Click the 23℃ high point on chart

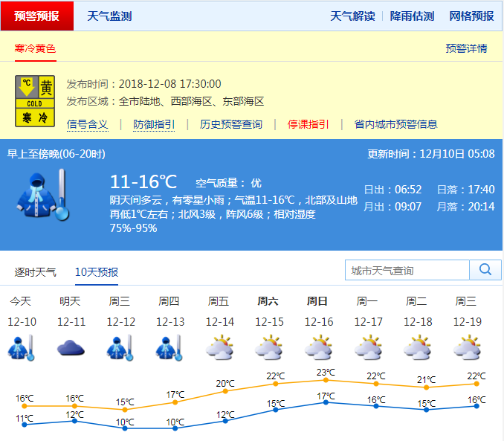(x=326, y=380)
